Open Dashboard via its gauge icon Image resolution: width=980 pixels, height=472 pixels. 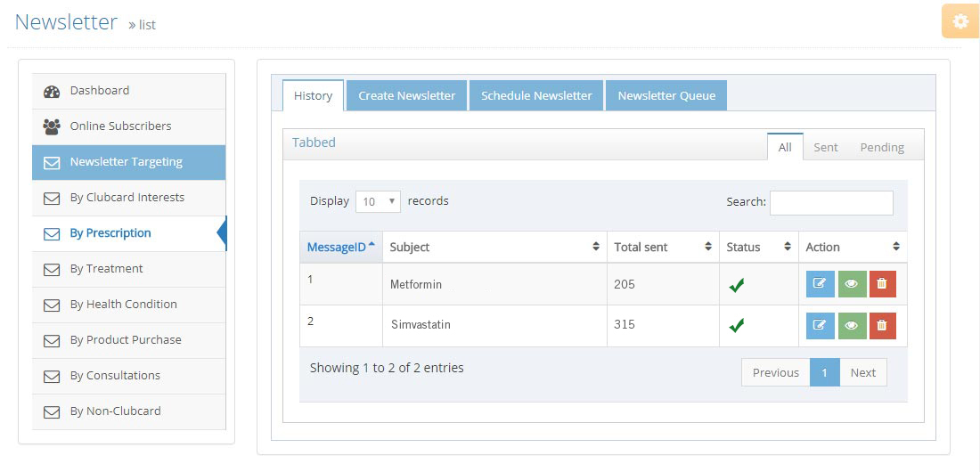coord(52,91)
